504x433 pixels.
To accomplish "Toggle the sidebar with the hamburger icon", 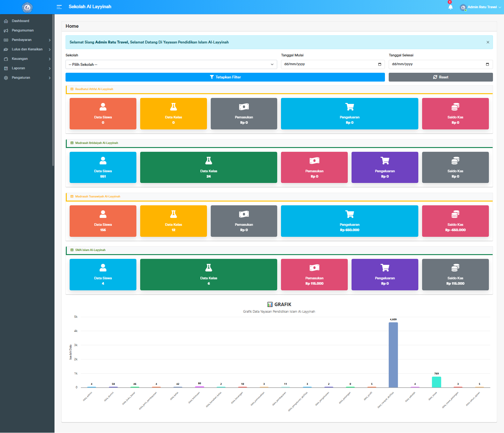I will 59,7.
